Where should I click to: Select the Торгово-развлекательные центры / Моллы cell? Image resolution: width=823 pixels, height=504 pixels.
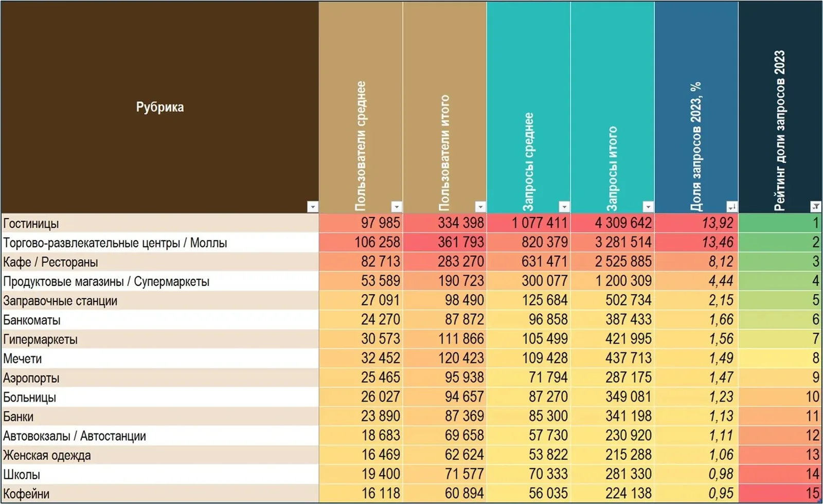point(160,243)
